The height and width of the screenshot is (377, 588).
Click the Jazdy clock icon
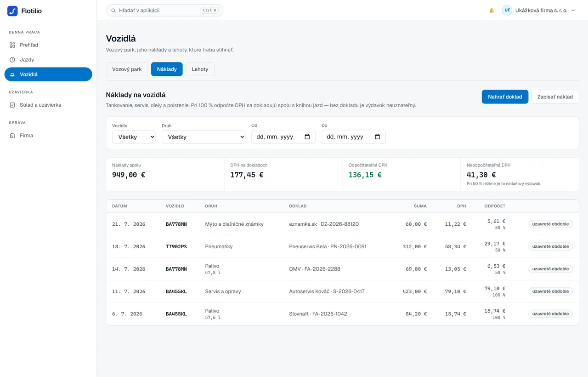point(12,60)
